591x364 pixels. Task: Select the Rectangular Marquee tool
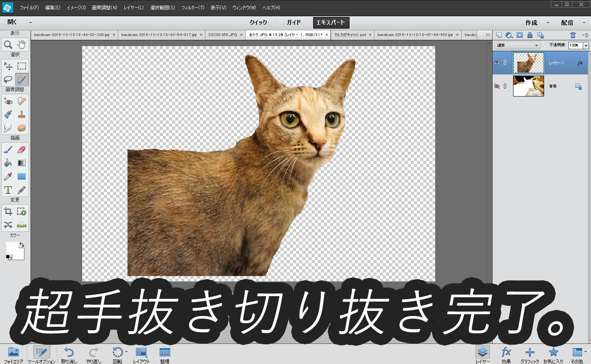click(x=22, y=66)
